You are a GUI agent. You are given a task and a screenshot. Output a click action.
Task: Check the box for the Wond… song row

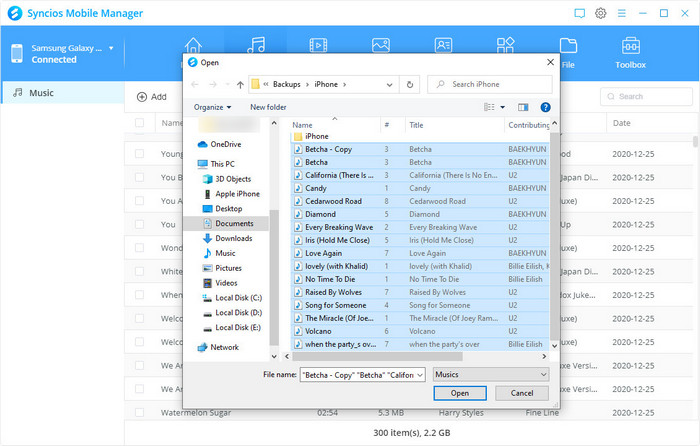point(140,248)
